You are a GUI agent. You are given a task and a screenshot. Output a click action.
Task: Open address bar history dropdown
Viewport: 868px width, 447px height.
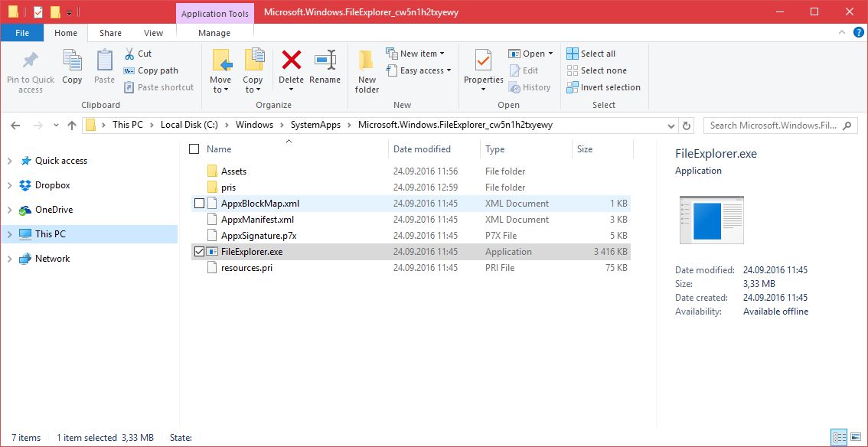pos(672,126)
